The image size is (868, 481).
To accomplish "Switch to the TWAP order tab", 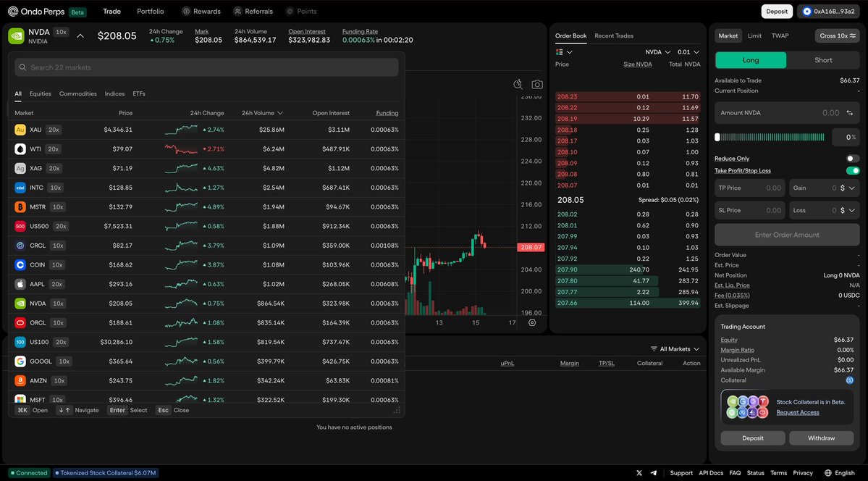I will coord(780,35).
